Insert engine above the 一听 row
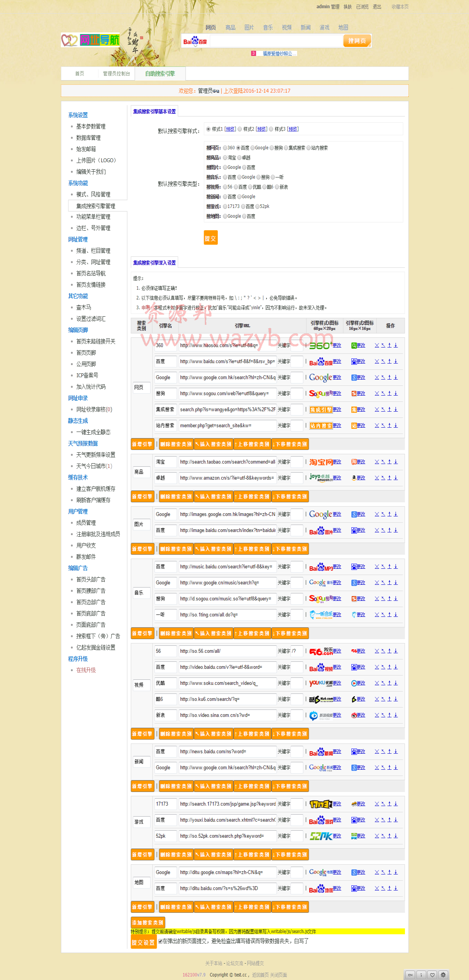 (x=383, y=615)
